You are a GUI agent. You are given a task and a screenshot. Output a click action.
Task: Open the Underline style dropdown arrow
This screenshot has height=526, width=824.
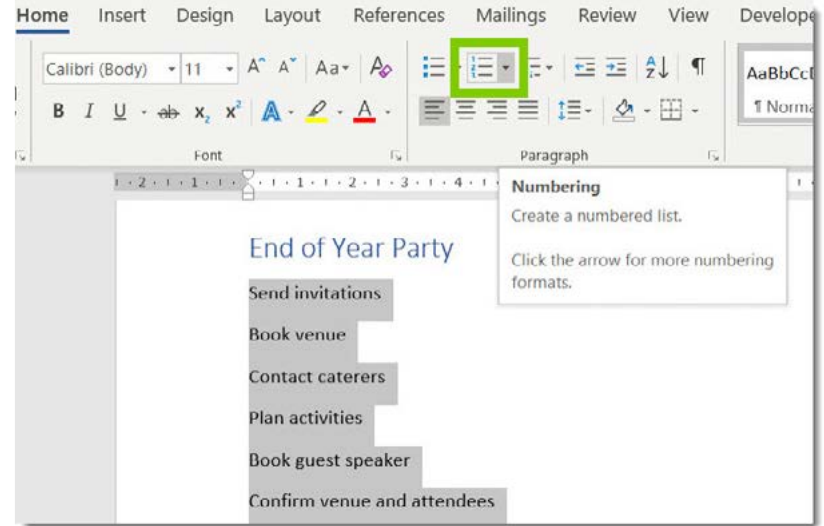click(x=143, y=111)
